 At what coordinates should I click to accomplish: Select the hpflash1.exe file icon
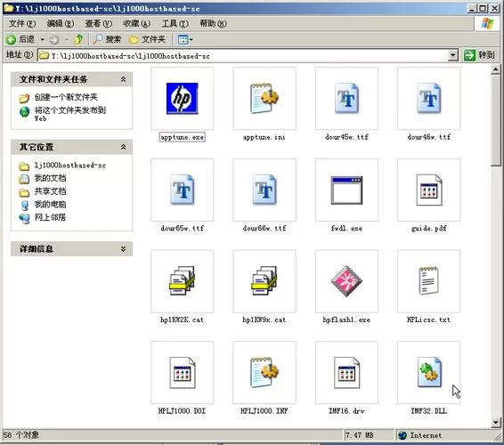[346, 281]
